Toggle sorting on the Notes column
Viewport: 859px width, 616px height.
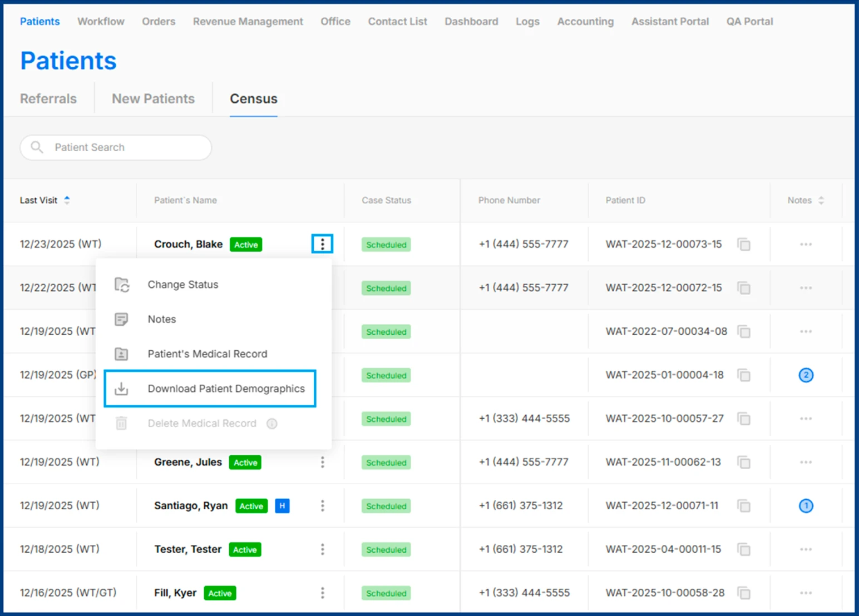tap(821, 200)
